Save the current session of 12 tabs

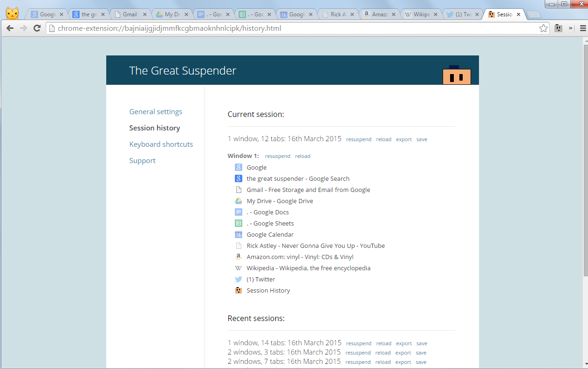coord(422,139)
